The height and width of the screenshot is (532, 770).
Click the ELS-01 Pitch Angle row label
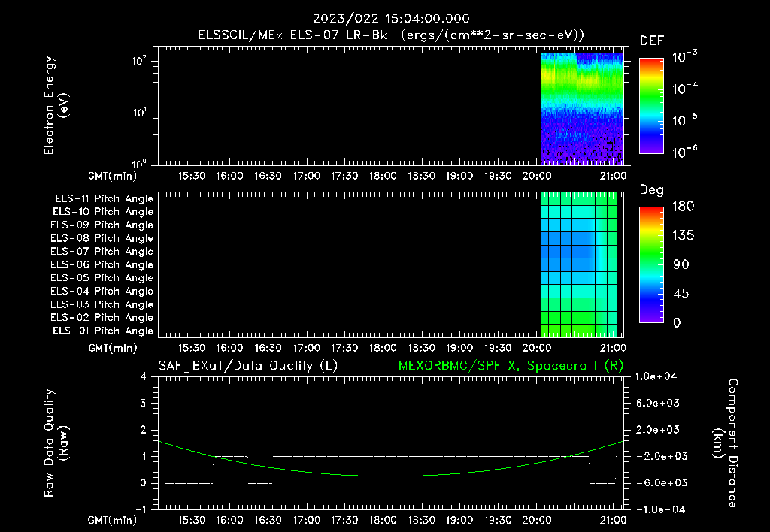[x=103, y=331]
